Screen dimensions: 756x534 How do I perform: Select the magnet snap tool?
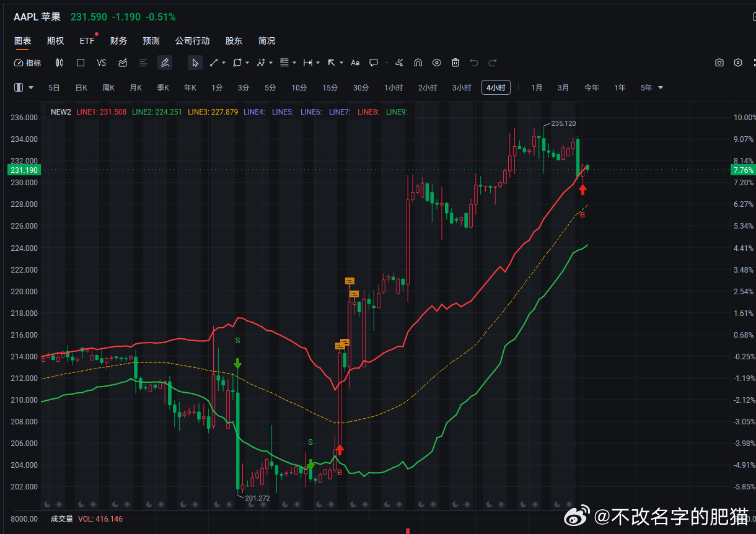pyautogui.click(x=418, y=63)
